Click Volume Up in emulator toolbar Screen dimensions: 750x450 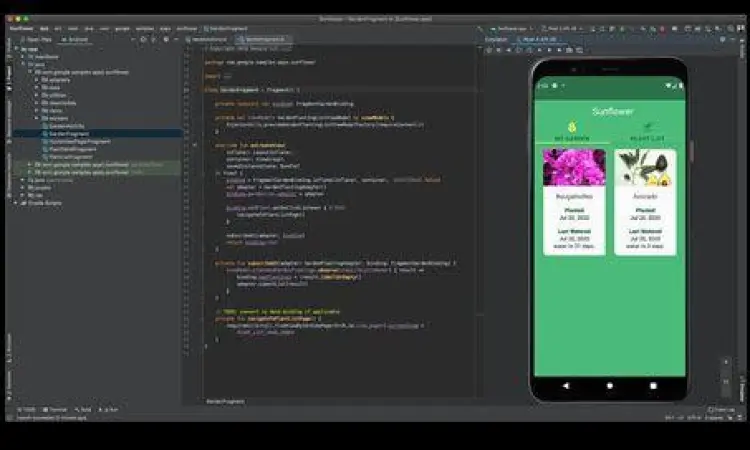pos(499,50)
